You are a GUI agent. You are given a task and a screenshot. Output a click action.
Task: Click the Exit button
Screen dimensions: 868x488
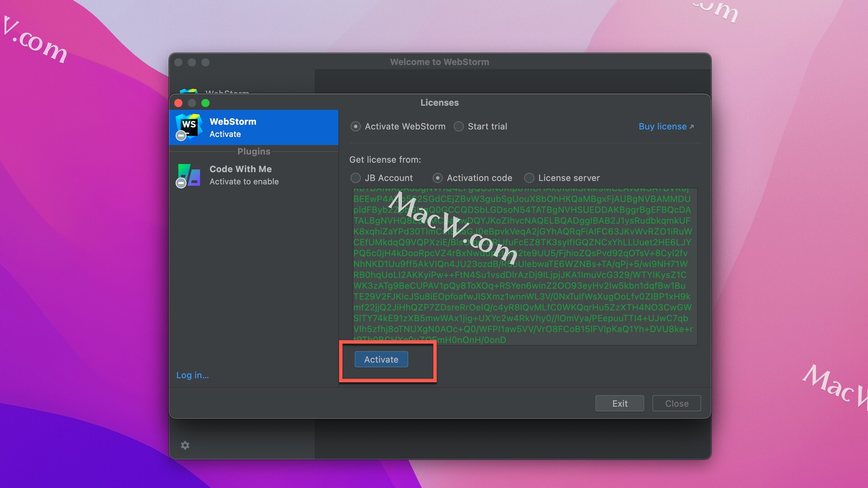pos(619,404)
